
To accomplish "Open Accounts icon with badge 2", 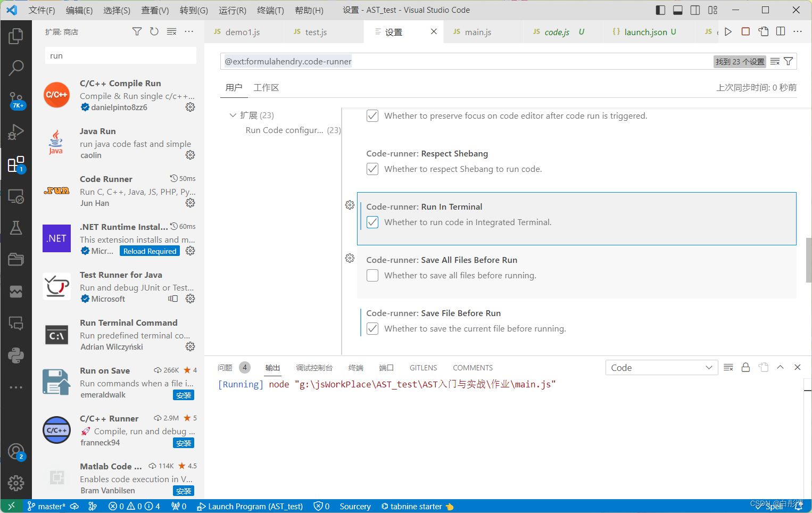I will [16, 452].
